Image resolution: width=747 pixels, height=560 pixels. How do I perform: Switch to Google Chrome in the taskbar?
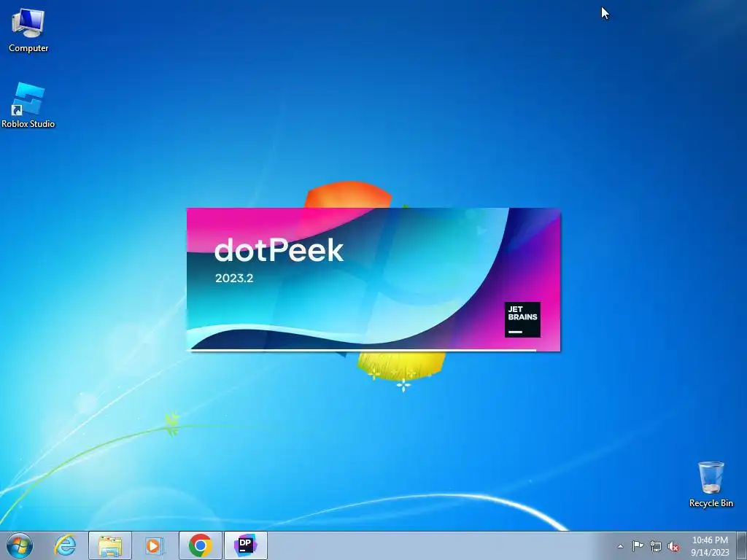[x=201, y=545]
